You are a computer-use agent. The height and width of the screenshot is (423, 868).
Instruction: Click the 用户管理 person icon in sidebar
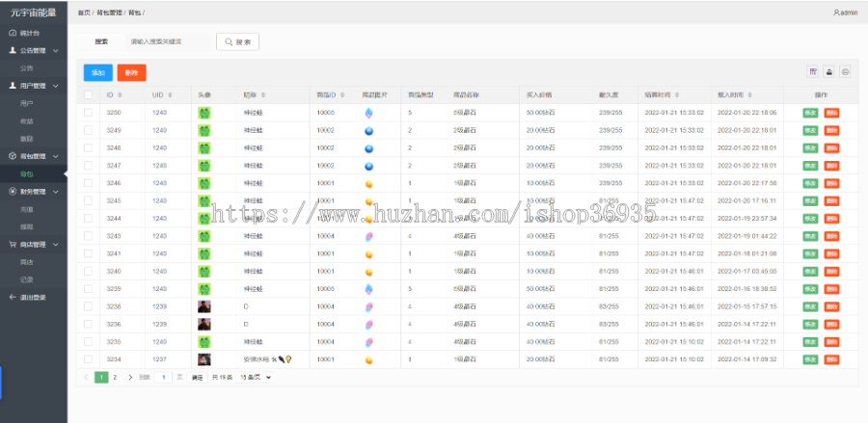(13, 86)
